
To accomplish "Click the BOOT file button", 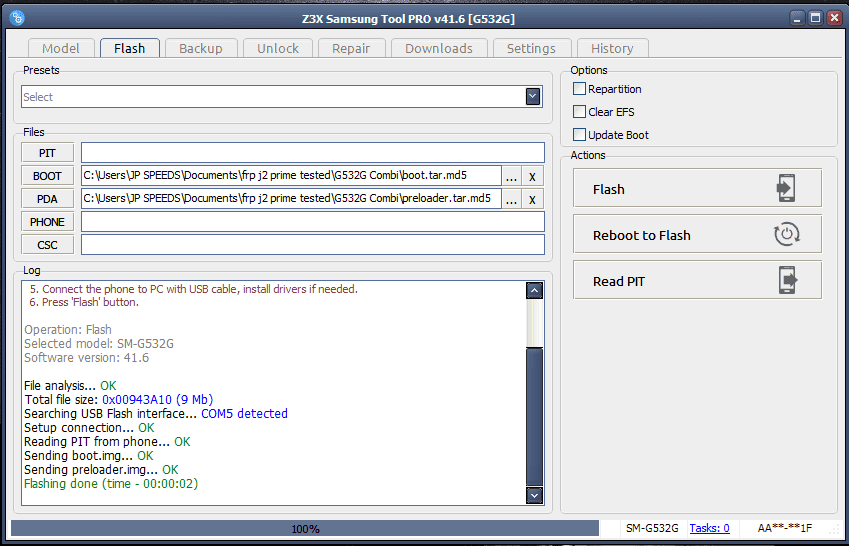I will click(x=47, y=176).
